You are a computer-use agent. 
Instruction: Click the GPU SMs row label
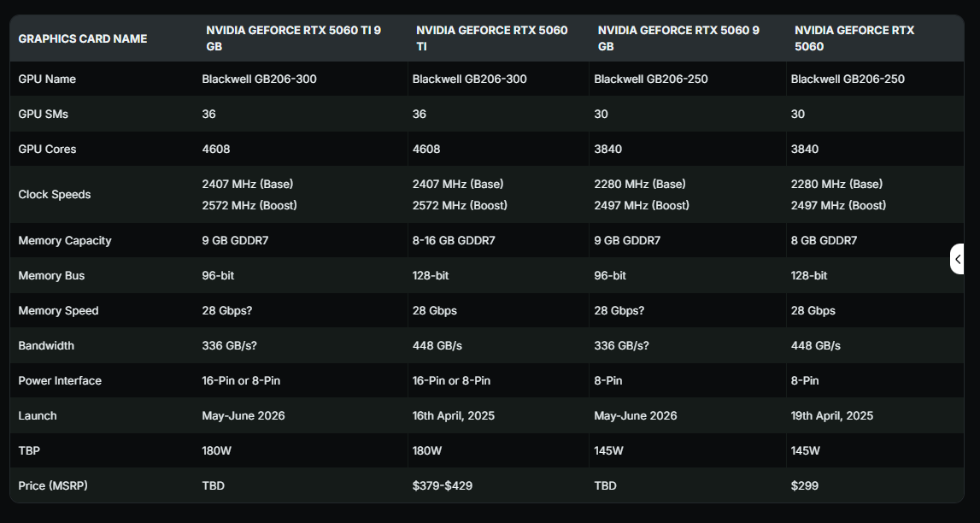[44, 114]
